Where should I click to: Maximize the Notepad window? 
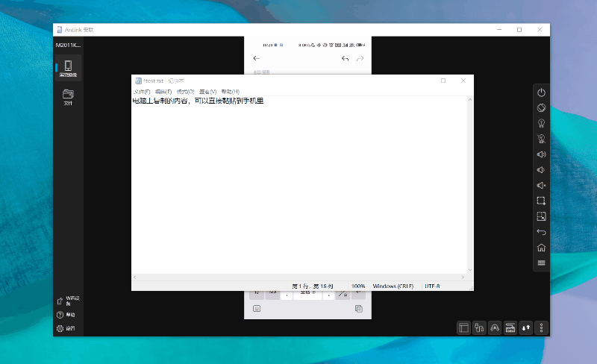443,81
